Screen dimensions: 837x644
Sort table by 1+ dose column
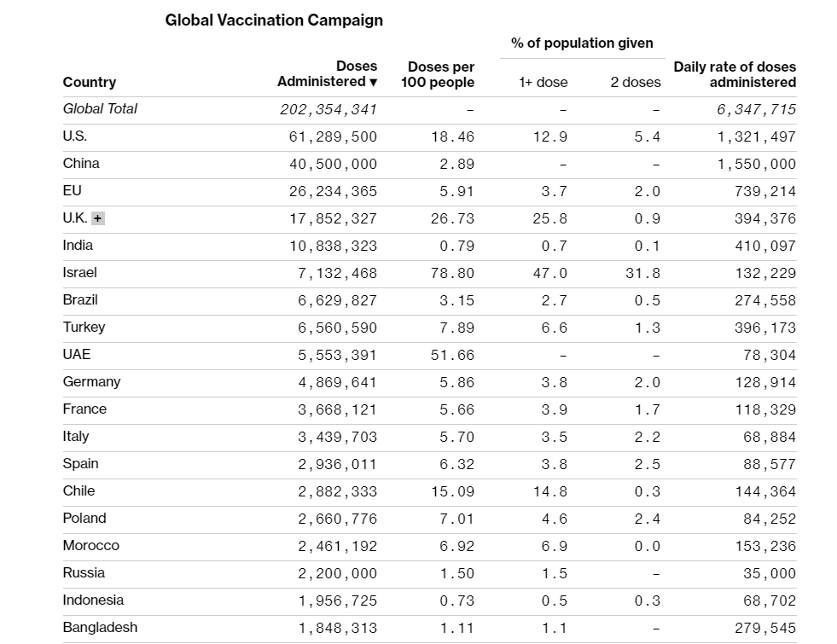pyautogui.click(x=543, y=83)
